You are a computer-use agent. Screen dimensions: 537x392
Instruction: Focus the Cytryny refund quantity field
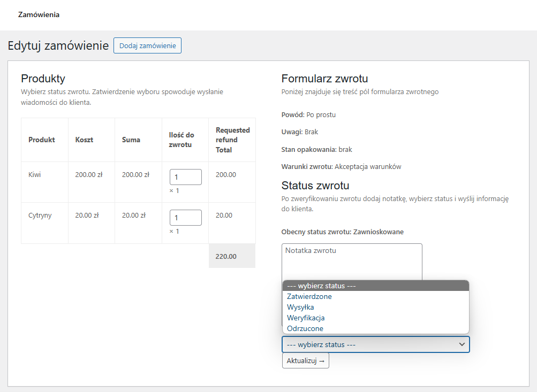pos(185,218)
